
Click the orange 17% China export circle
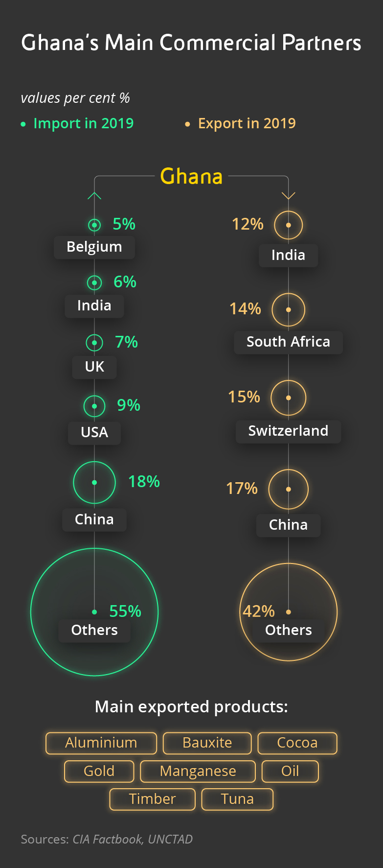coord(289,489)
